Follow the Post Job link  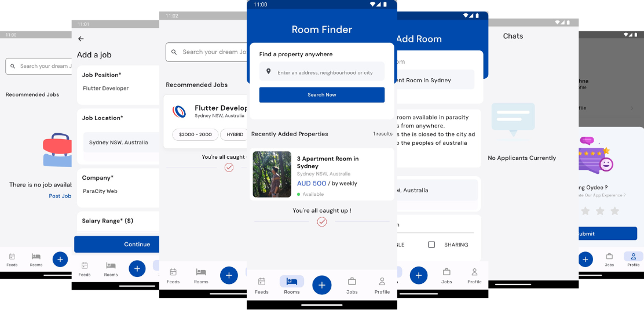(60, 196)
